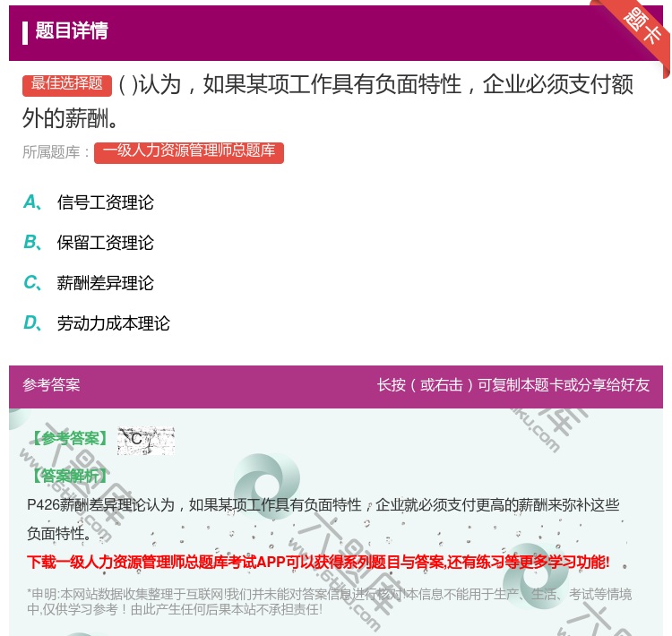
Task: Click the *申明 disclaimer text
Action: click(329, 602)
